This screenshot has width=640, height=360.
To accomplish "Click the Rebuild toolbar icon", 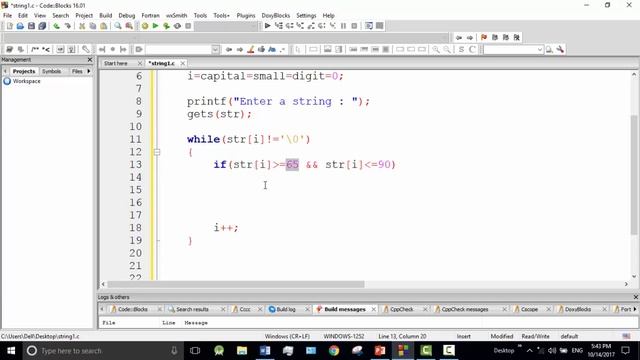I will [x=177, y=26].
